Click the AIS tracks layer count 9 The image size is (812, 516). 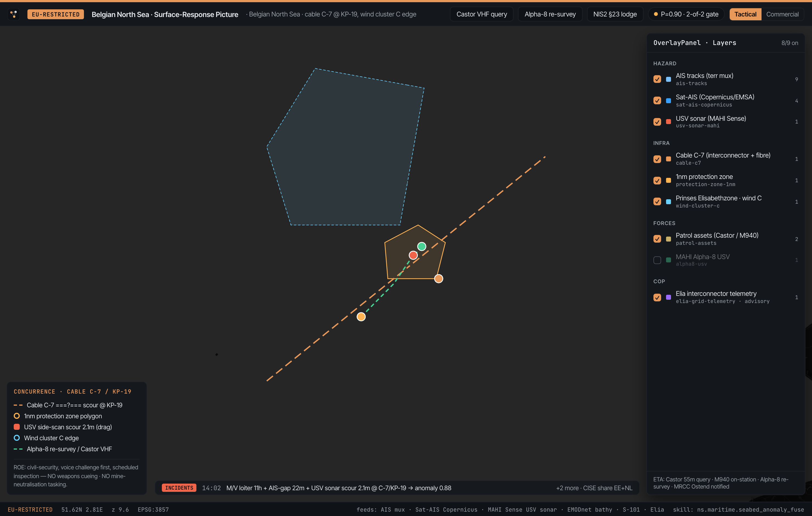796,79
